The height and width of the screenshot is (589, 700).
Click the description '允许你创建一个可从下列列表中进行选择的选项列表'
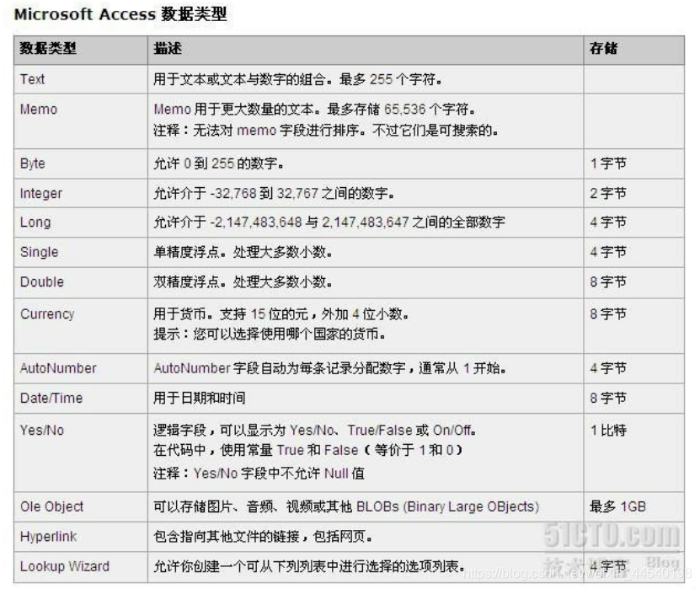pyautogui.click(x=307, y=565)
